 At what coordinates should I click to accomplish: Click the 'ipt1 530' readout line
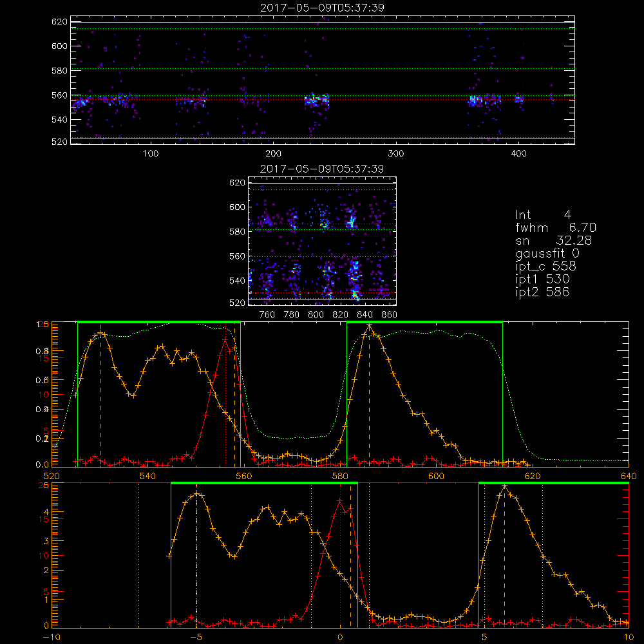click(542, 279)
